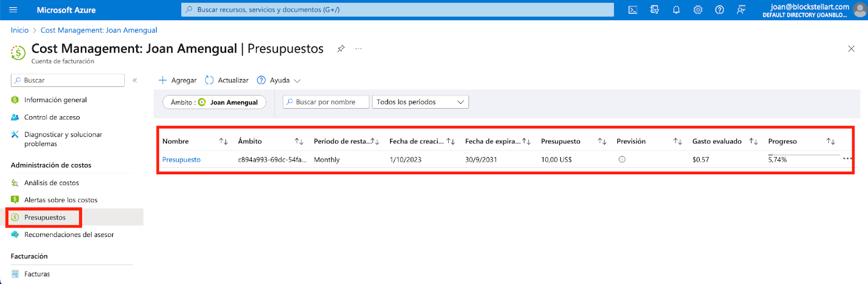Focus the Buscar por nombre field

tap(326, 102)
